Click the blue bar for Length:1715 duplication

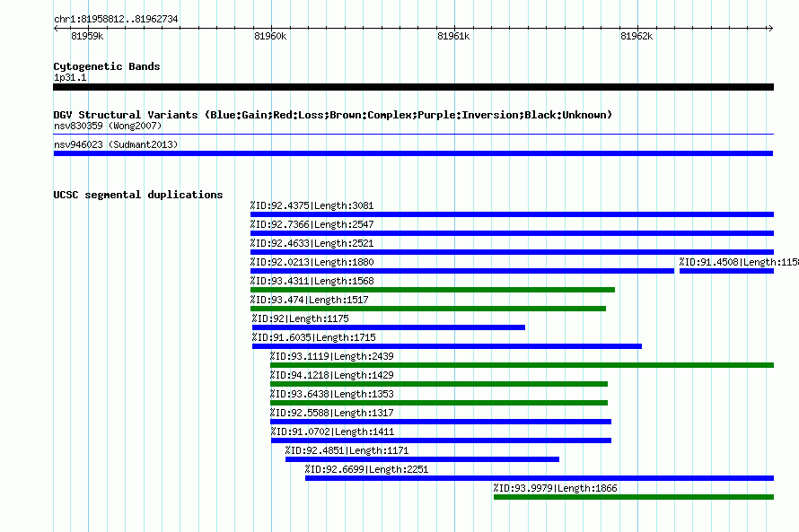pos(447,346)
